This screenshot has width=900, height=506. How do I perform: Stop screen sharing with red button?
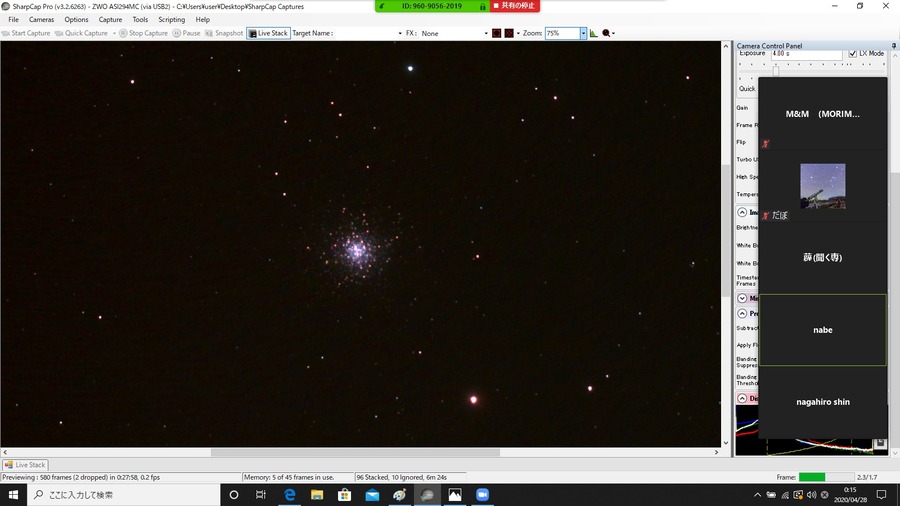coord(514,6)
